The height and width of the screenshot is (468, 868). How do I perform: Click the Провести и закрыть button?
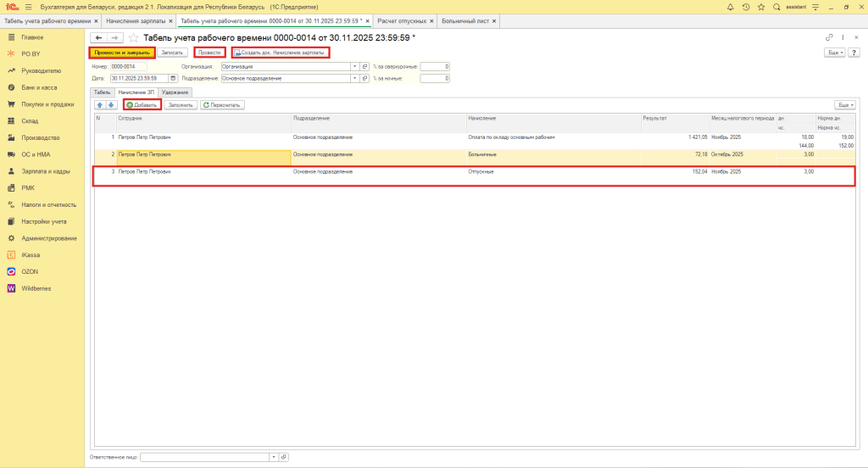[122, 53]
